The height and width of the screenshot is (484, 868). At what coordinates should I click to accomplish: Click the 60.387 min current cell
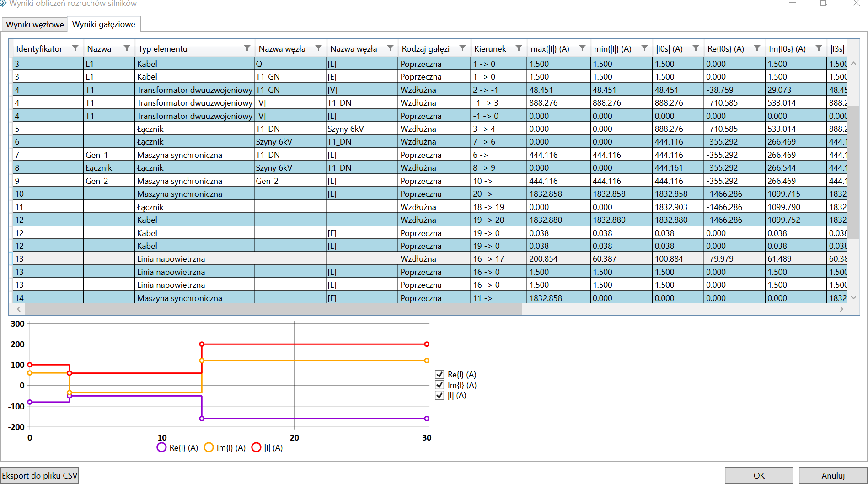click(622, 259)
